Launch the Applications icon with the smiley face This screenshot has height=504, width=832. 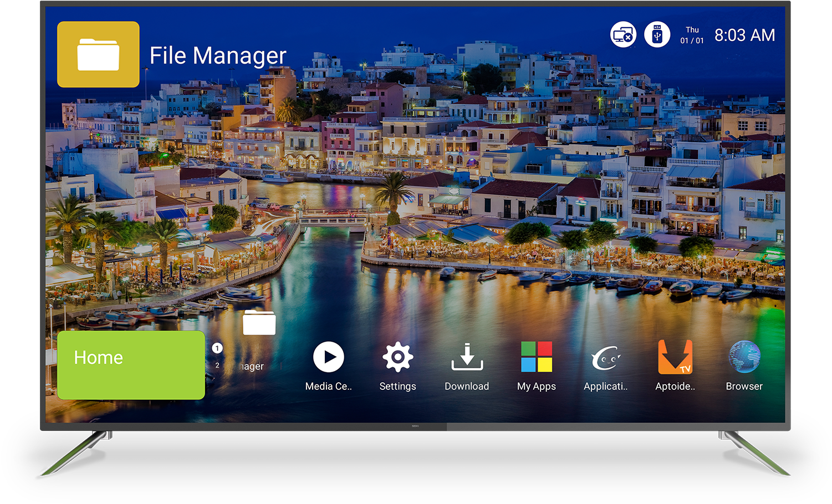(x=605, y=358)
